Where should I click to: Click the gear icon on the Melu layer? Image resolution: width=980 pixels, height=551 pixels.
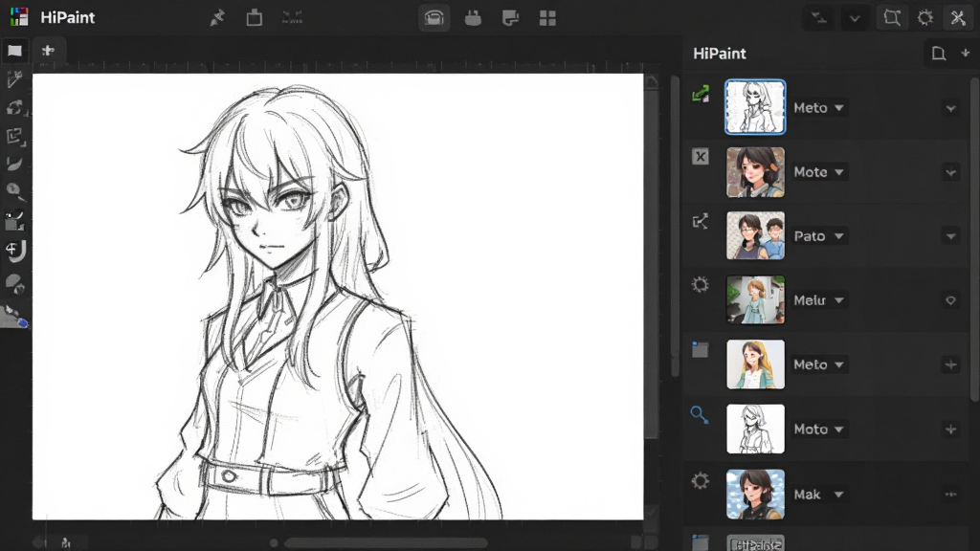pyautogui.click(x=700, y=285)
